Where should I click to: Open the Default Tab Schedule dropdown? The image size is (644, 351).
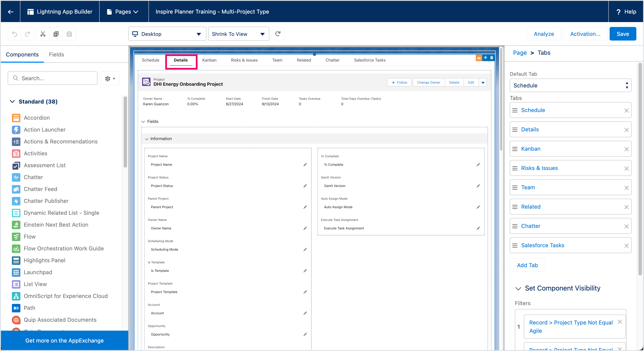(570, 86)
